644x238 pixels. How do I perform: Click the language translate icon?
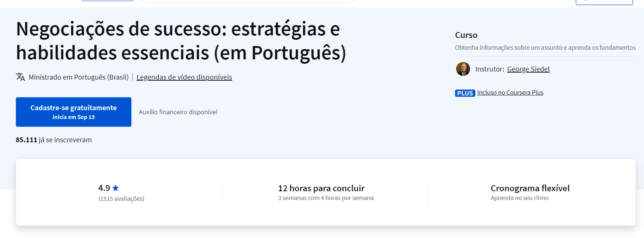click(20, 77)
